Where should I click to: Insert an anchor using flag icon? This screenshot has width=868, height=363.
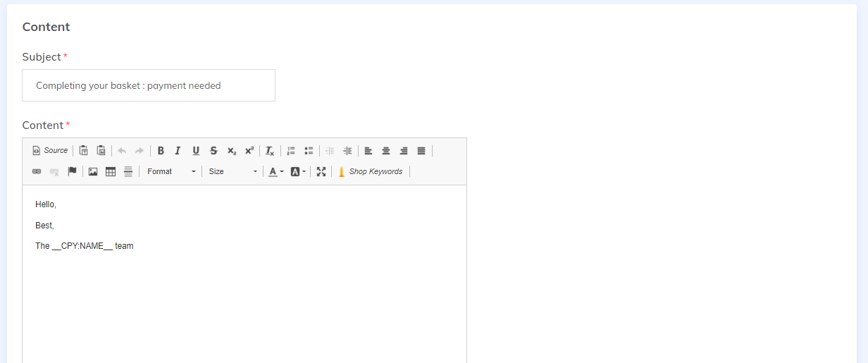[x=72, y=172]
